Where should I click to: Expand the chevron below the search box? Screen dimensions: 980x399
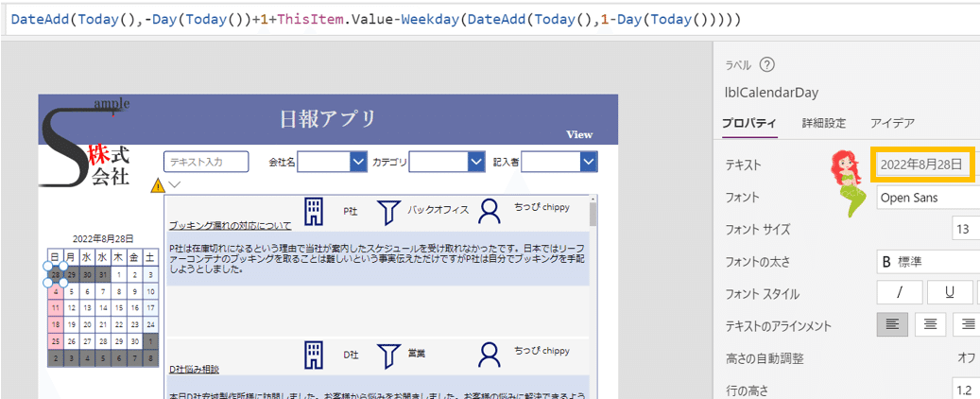(x=175, y=184)
